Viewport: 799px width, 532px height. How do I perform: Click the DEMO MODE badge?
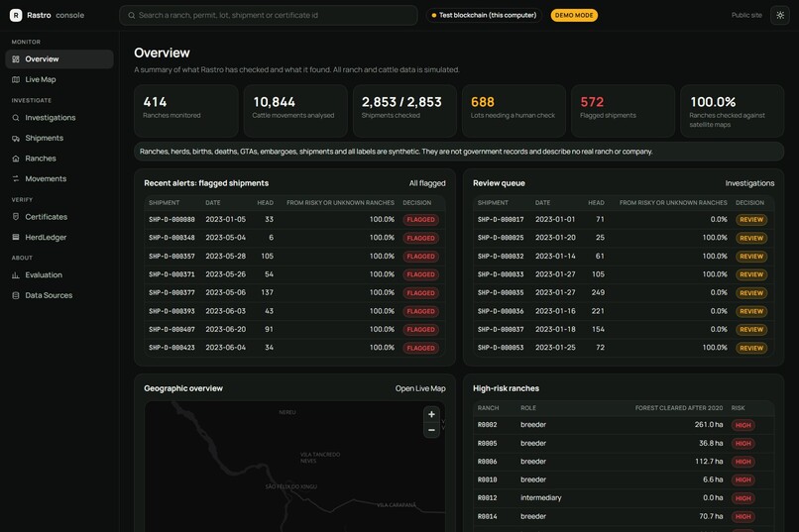(574, 15)
